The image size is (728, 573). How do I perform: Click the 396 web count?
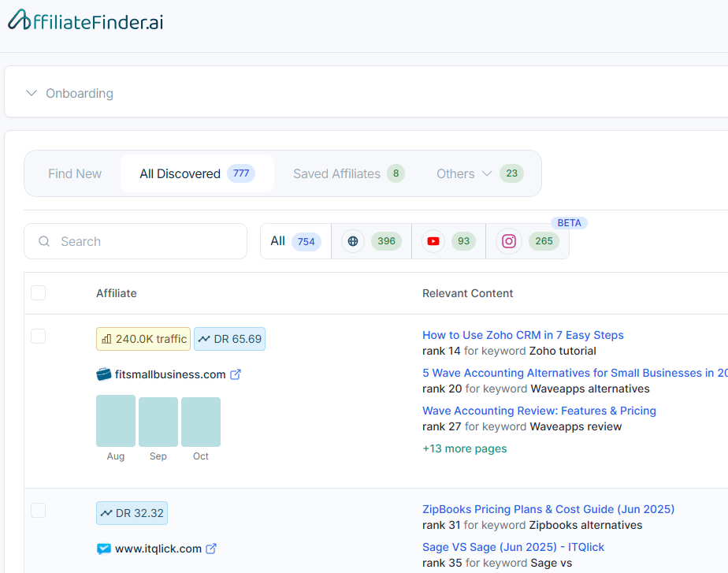386,241
